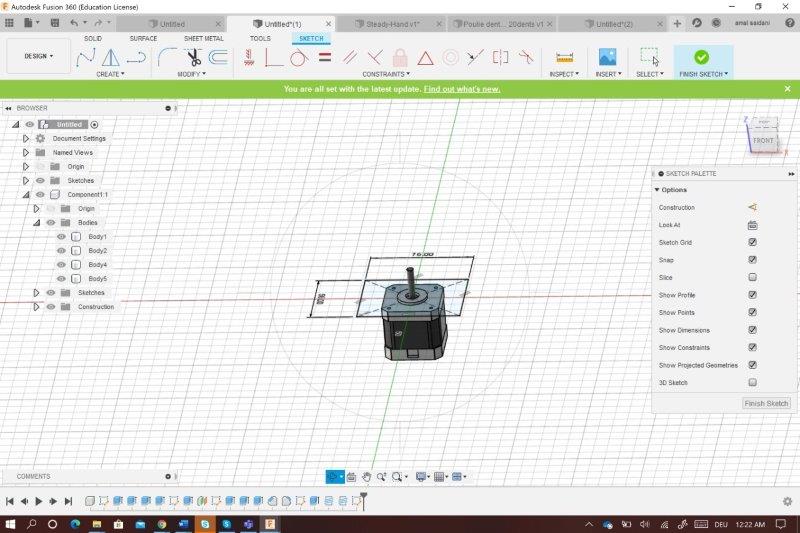Click the Construction icon in Sketch Palette
This screenshot has width=800, height=533.
click(x=753, y=207)
